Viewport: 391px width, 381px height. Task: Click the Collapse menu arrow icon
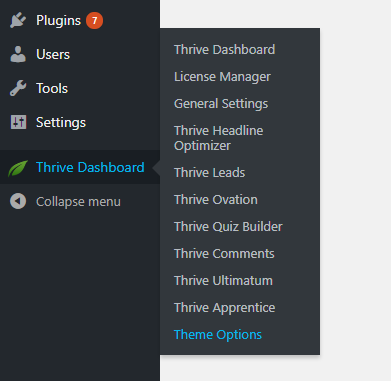(18, 201)
